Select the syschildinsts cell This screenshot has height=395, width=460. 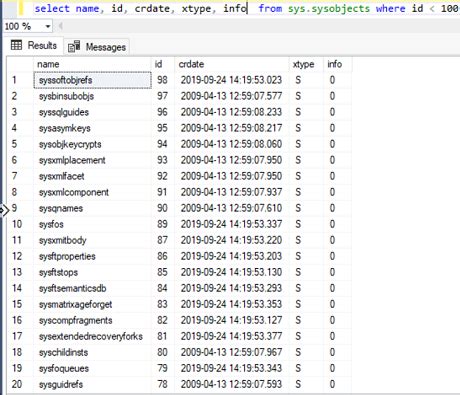92,352
